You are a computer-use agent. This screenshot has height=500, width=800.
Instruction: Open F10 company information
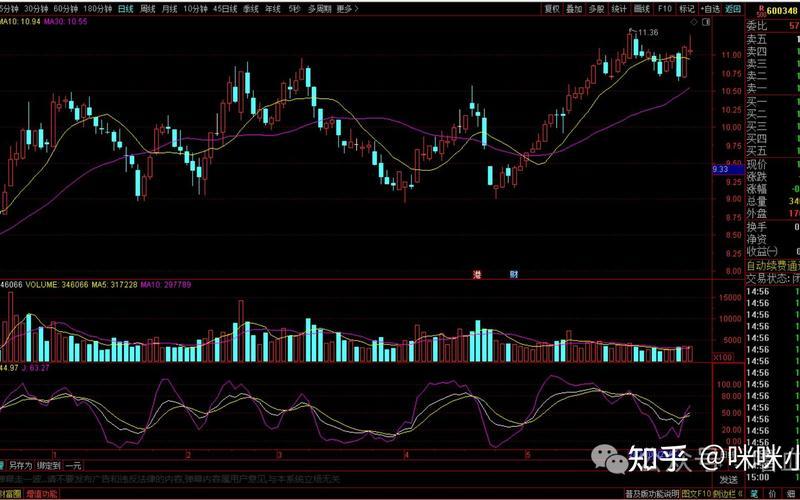(x=664, y=9)
